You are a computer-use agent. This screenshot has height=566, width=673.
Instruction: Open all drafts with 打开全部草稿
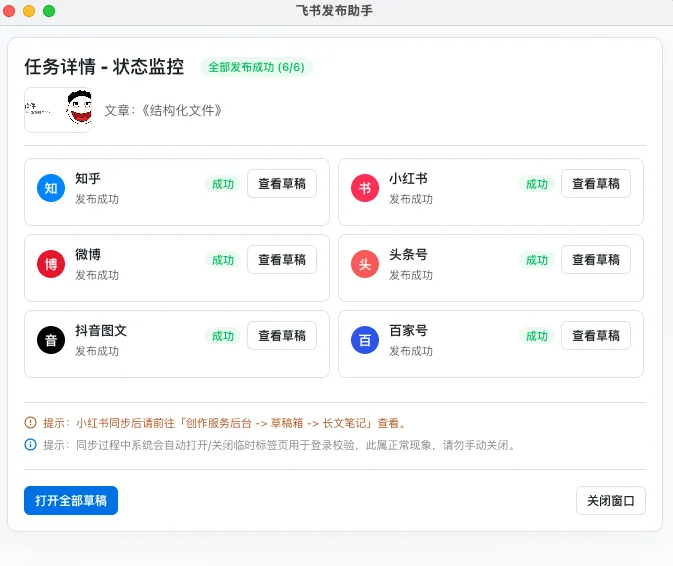point(71,500)
